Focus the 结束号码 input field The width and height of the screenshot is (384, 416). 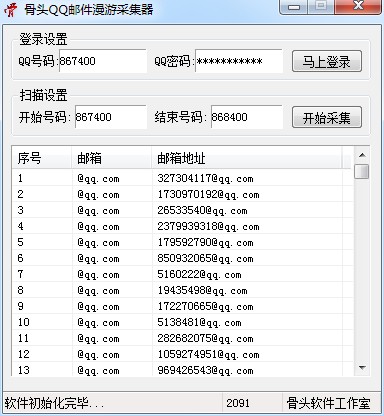click(247, 117)
